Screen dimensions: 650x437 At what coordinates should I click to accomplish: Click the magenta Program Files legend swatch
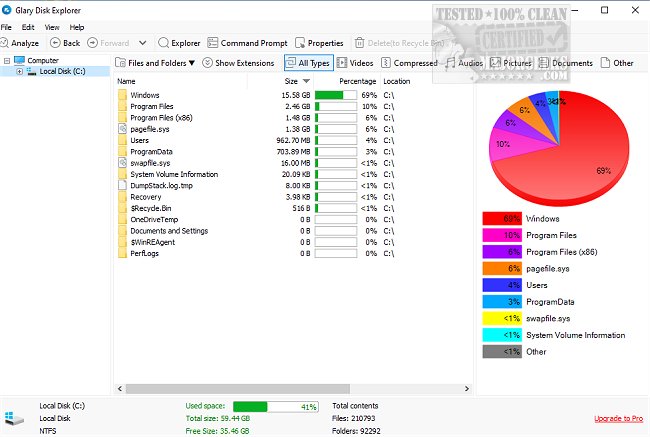point(502,235)
